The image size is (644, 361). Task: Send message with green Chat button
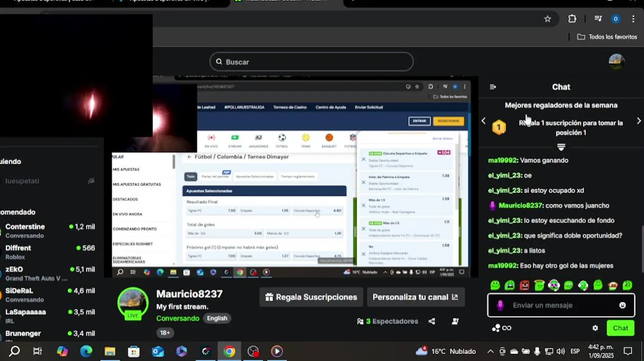[620, 328]
